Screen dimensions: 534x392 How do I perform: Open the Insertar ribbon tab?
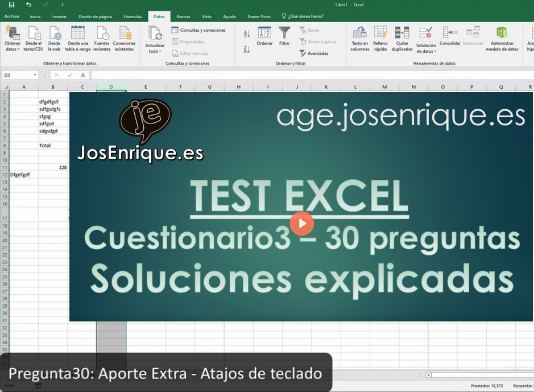(60, 16)
